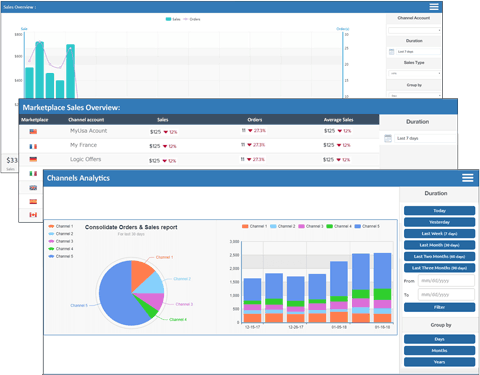
Task: Click the France flag icon in Marketplace column
Action: [x=33, y=146]
